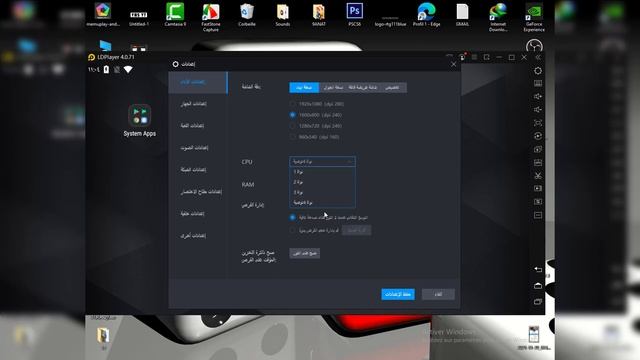The image size is (640, 360).
Task: Open LDPlayer settings gear in right toolbar
Action: point(538,71)
